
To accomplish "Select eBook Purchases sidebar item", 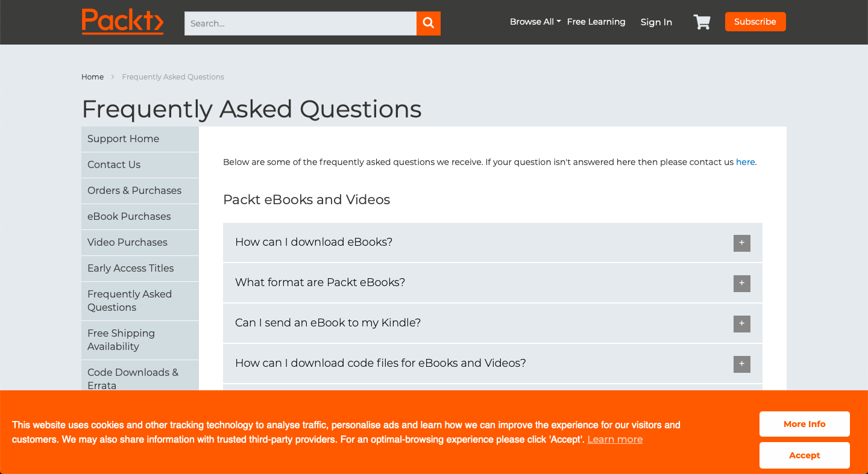I will [140, 216].
